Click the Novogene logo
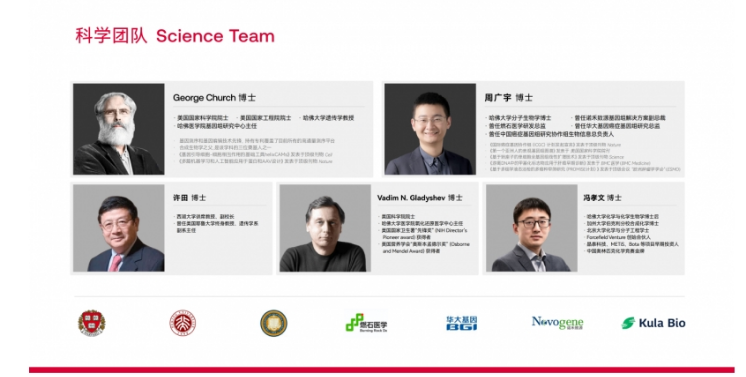This screenshot has width=746, height=377. (557, 323)
